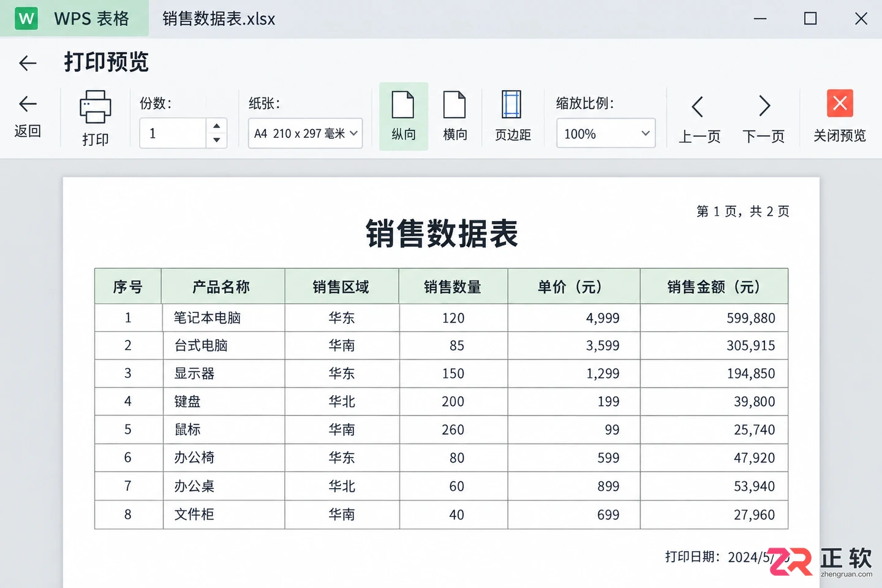
Task: Click the 单价（元） column header
Action: [574, 286]
